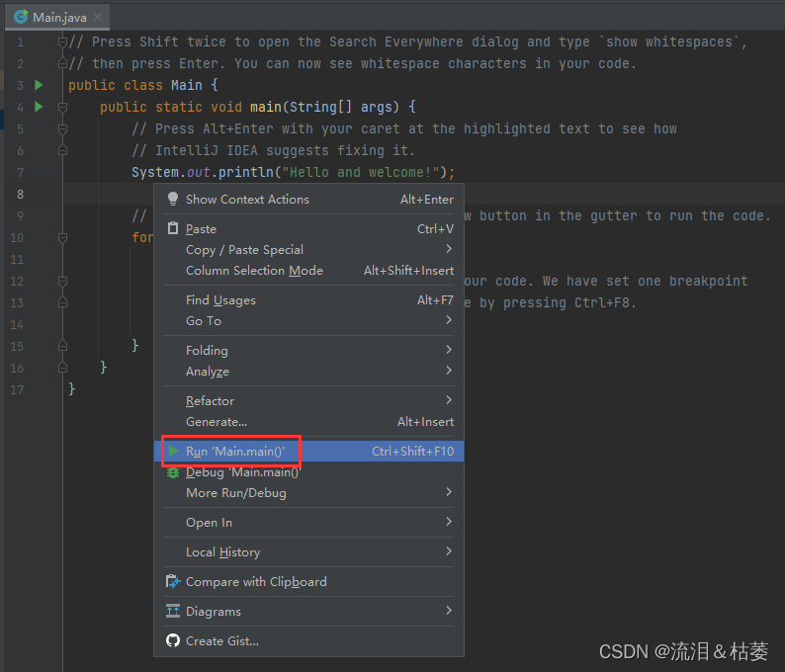Toggle the fold marker at line 4 method

62,107
